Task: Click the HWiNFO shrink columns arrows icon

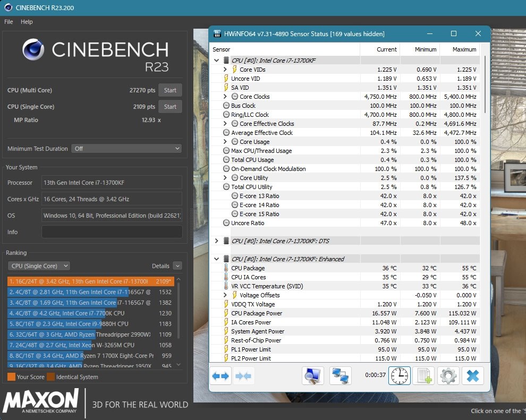Action: 243,376
